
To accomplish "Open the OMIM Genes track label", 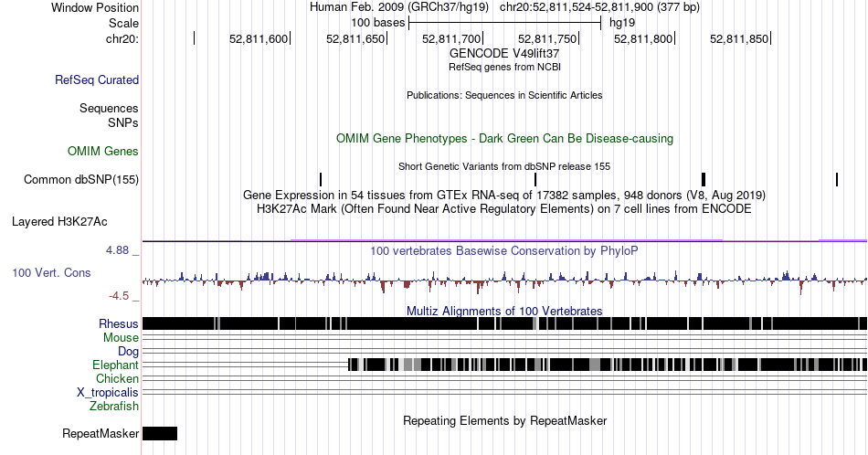I will tap(103, 151).
